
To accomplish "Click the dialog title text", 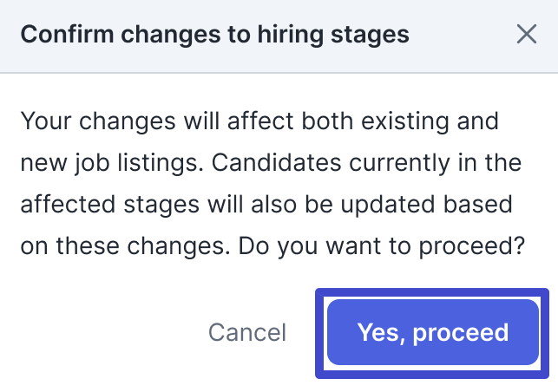I will tap(214, 35).
